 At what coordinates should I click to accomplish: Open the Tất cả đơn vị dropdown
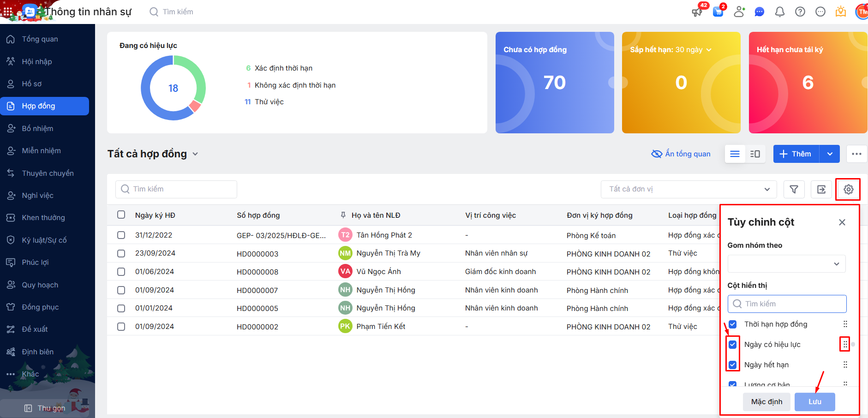click(x=688, y=189)
